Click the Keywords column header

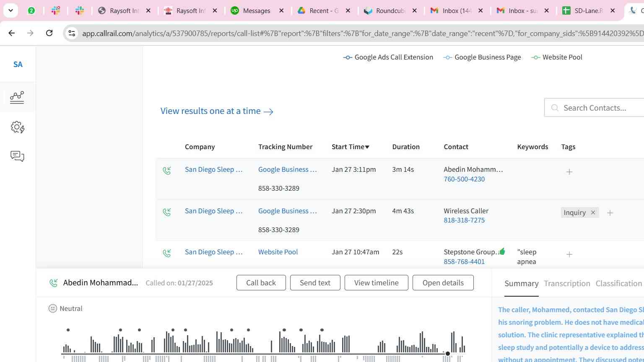(532, 147)
